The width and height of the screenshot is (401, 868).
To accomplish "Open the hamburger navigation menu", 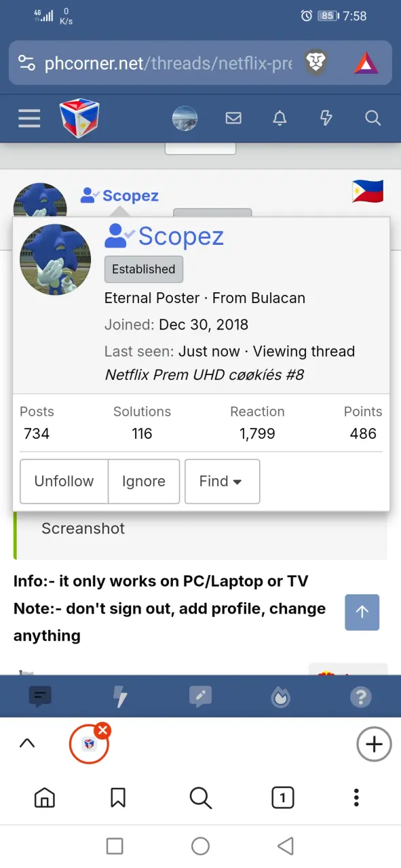I will 29,119.
